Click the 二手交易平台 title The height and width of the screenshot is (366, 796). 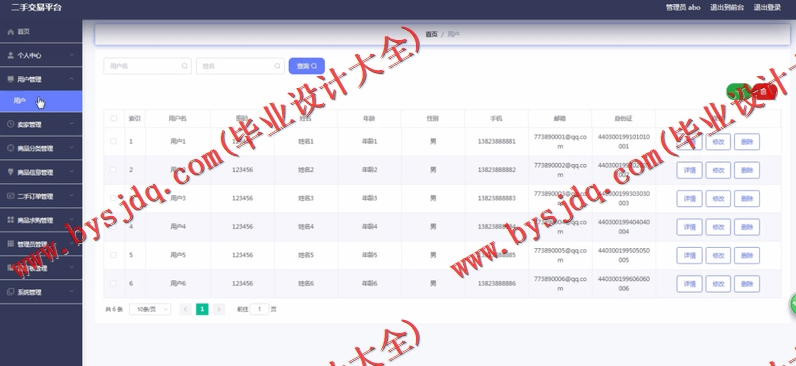click(x=36, y=7)
